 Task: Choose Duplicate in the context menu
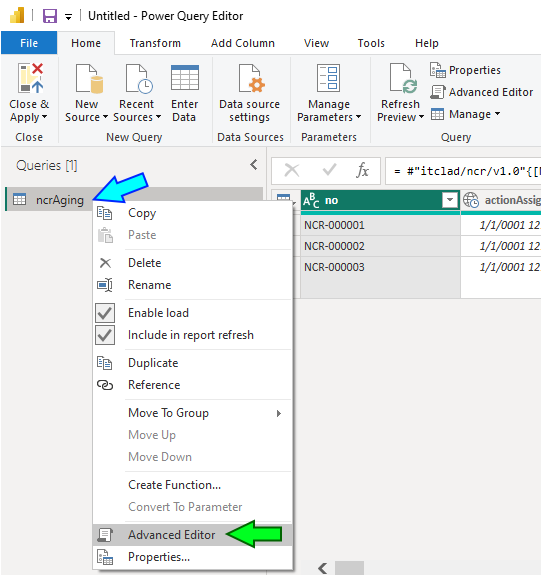(192, 363)
